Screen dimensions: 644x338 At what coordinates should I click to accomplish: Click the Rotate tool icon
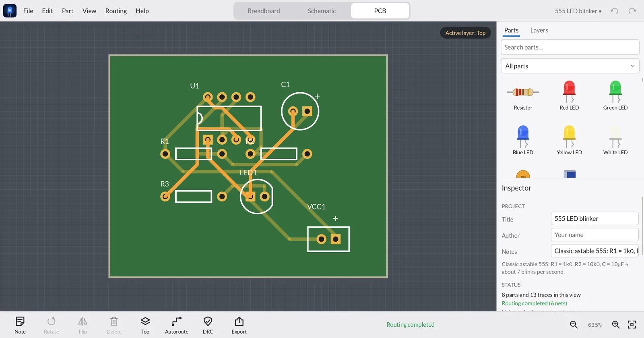[51, 321]
